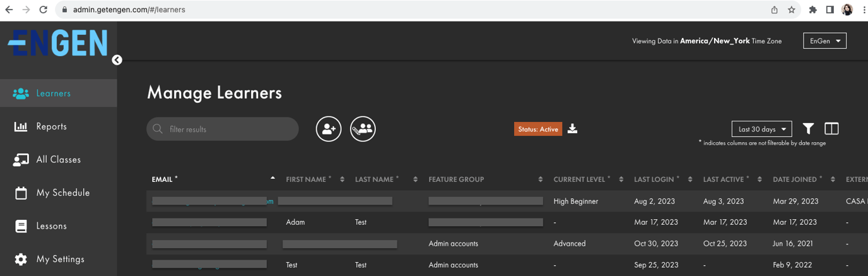This screenshot has width=868, height=276.
Task: Navigate to My Settings
Action: click(60, 259)
